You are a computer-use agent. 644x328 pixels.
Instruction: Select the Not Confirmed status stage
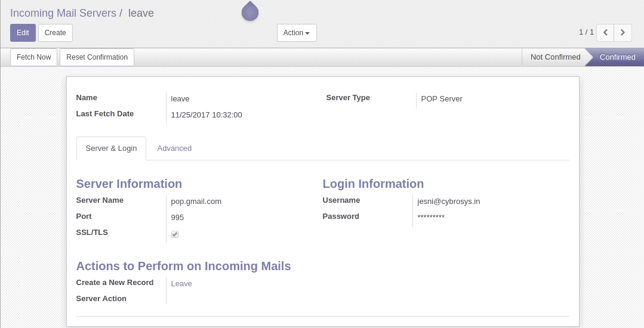[x=555, y=57]
